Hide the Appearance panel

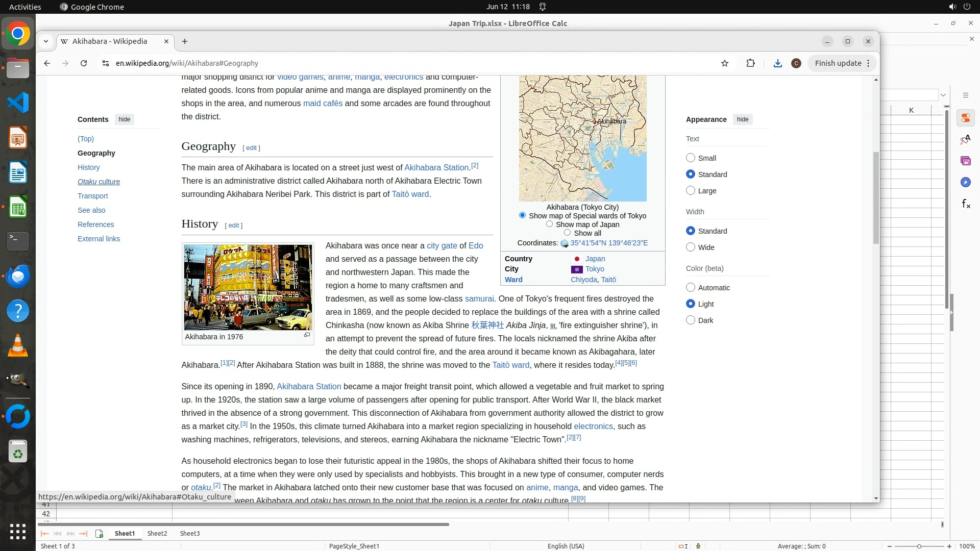click(743, 119)
